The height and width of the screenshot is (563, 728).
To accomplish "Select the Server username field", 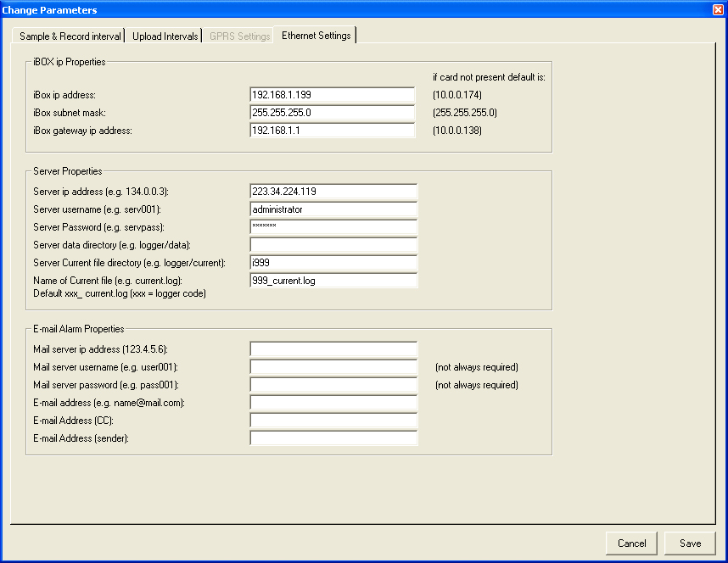I will 333,209.
